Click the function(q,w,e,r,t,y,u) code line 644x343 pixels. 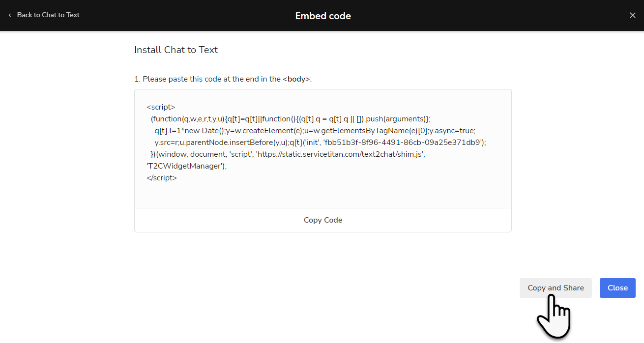pyautogui.click(x=291, y=118)
